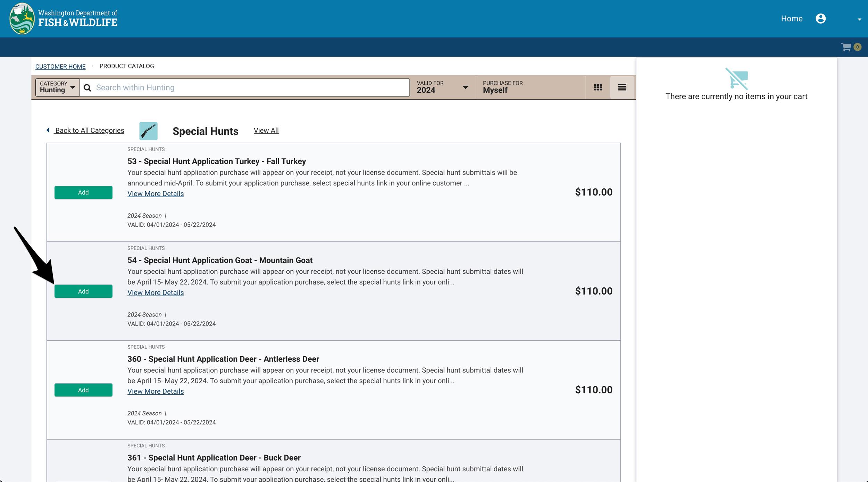Image resolution: width=868 pixels, height=482 pixels.
Task: Click inside the Search within Hunting field
Action: (243, 87)
